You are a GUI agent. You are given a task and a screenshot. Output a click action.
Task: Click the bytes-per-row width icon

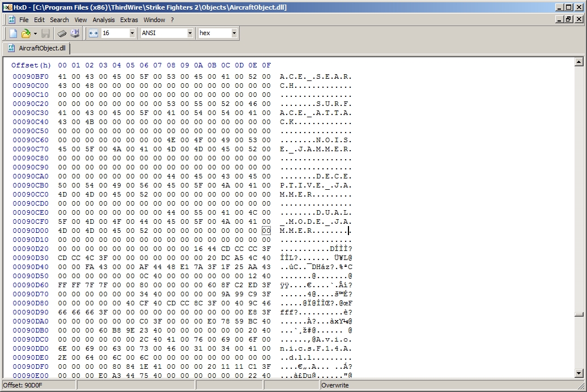point(93,33)
